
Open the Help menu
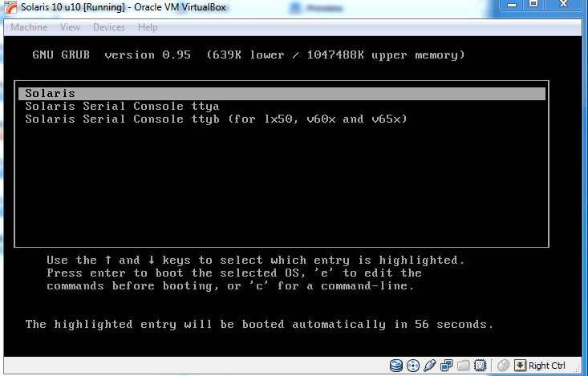click(x=148, y=27)
